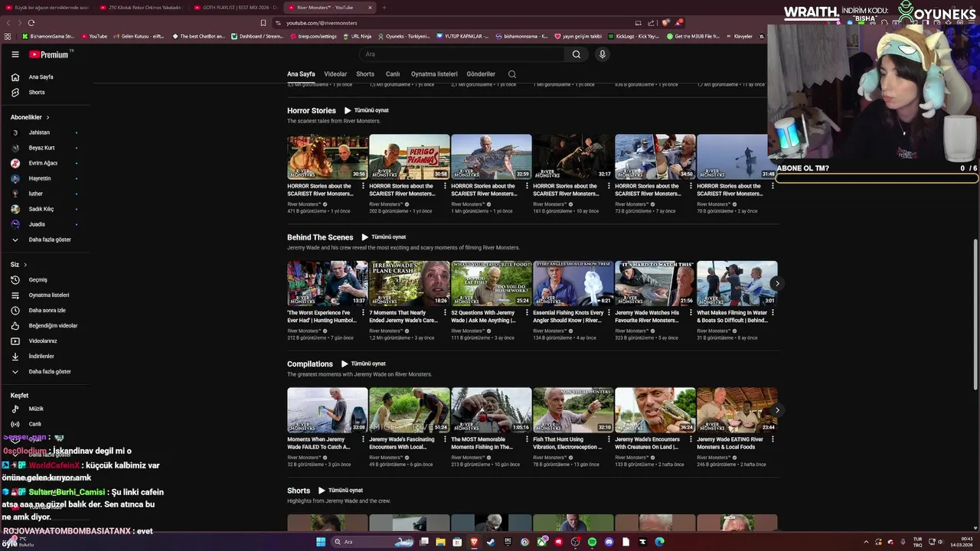Open Steam from the taskbar
980x551 pixels.
click(491, 542)
